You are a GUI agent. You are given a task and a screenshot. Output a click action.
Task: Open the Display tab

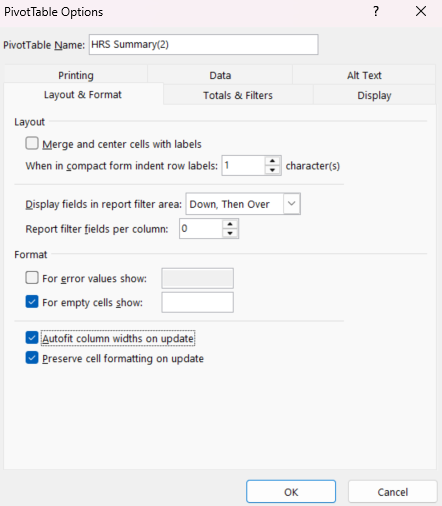tap(374, 95)
